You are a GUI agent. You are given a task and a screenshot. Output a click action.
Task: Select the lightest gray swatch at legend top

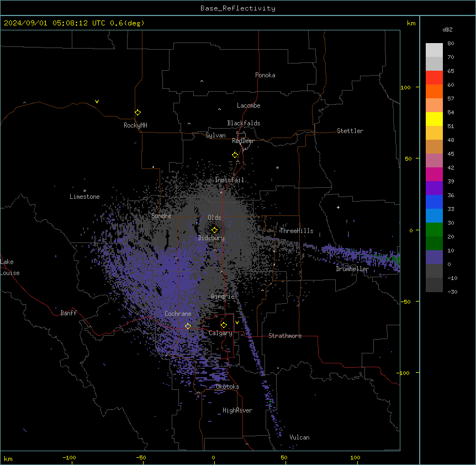point(434,50)
